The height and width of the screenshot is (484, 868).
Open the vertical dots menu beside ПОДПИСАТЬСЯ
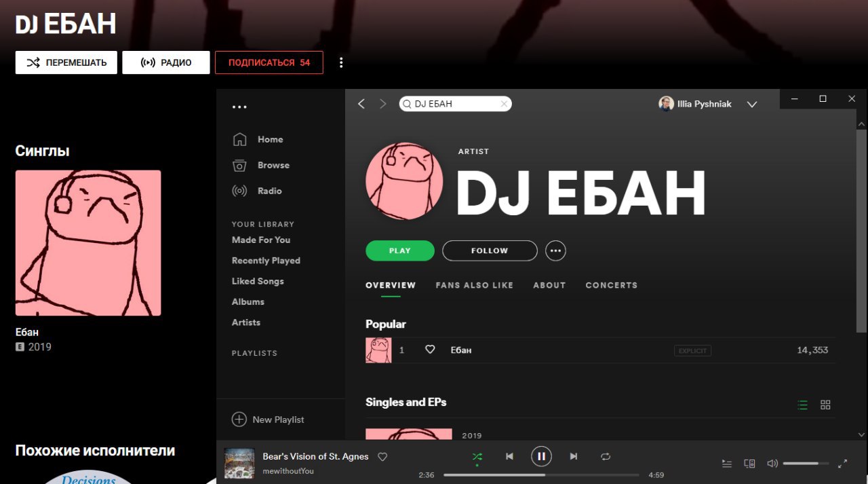341,62
